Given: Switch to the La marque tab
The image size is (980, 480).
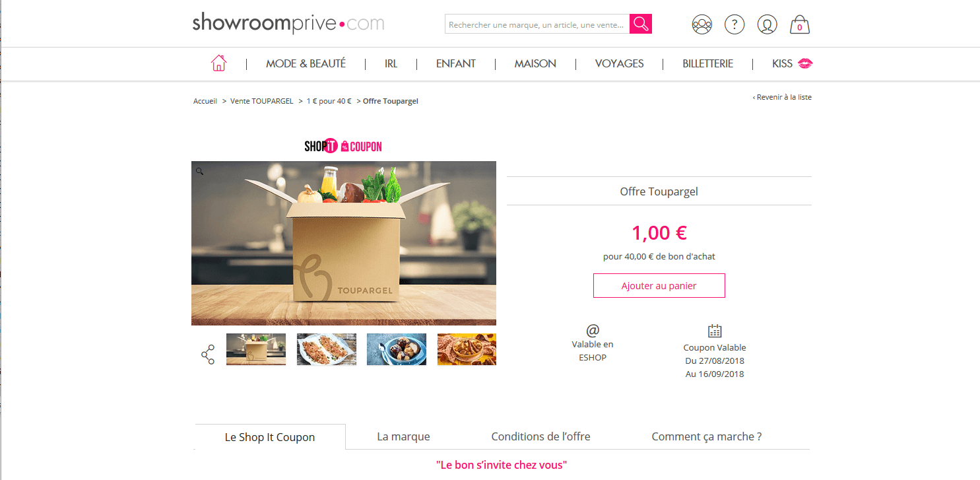Looking at the screenshot, I should tap(403, 436).
